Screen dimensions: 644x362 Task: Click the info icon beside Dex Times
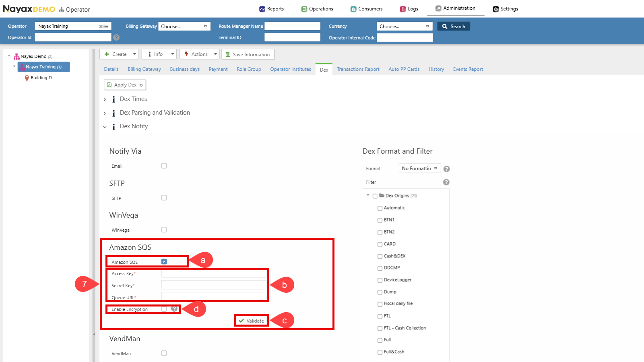pyautogui.click(x=114, y=99)
